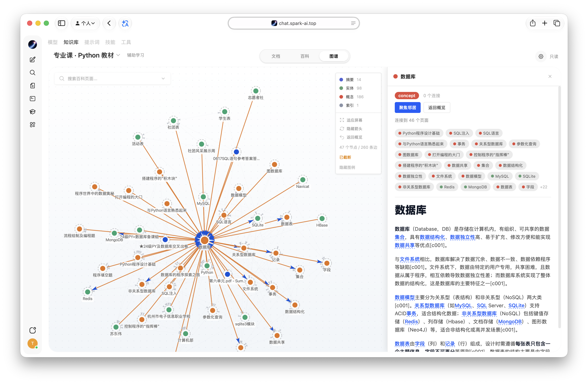Expand the 专业课 · Python 教材 knowledge base dropdown
Viewport: 588px width, 384px height.
(118, 55)
